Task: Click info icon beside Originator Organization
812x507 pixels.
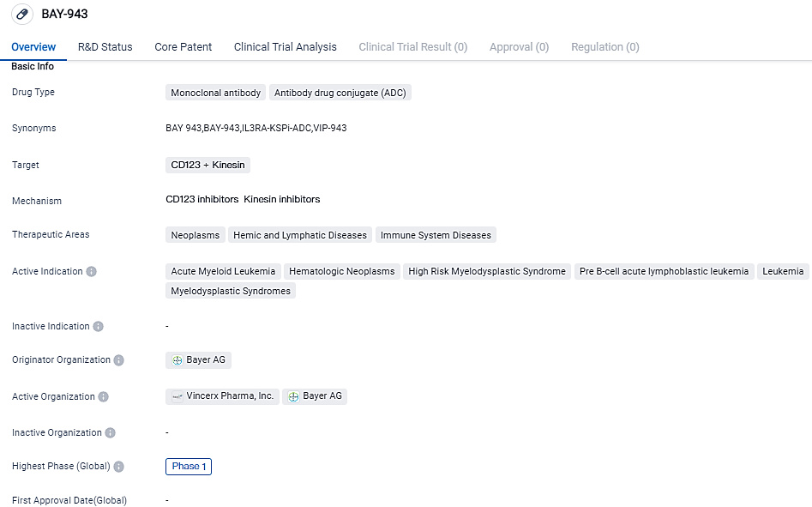Action: (x=119, y=360)
